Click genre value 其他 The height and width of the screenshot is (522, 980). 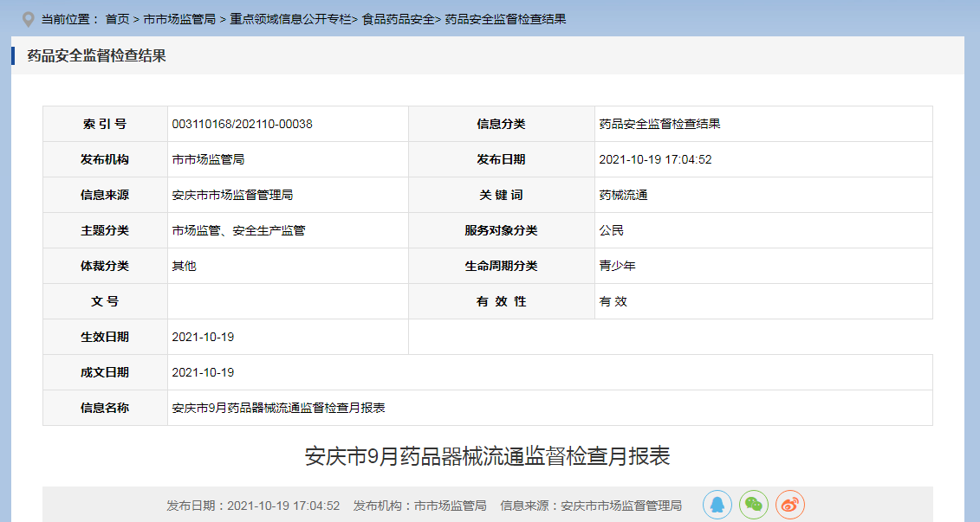tap(184, 267)
